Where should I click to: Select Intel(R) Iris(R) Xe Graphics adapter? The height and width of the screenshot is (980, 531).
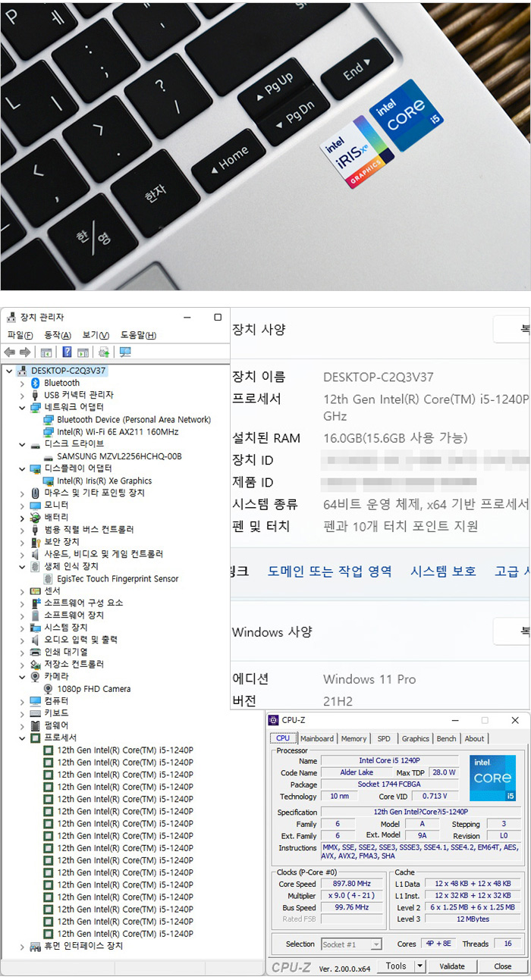click(x=104, y=481)
